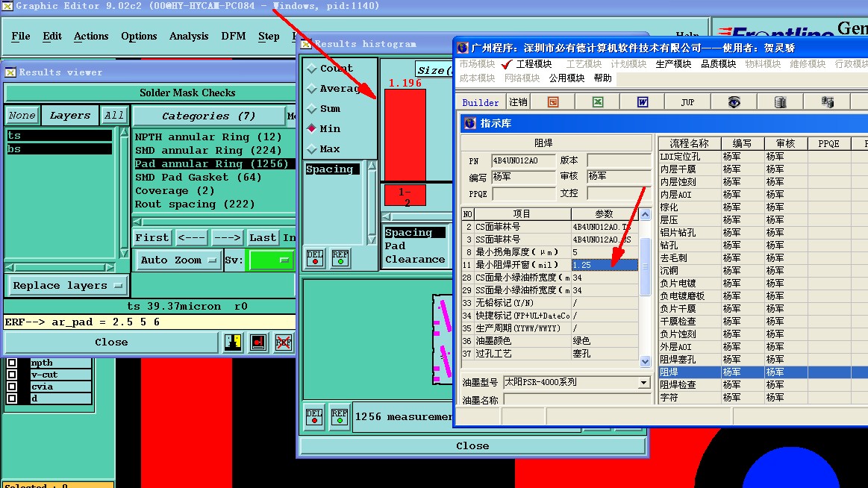
Task: Click the globe icon in the 广州程序 title bar
Action: [463, 48]
